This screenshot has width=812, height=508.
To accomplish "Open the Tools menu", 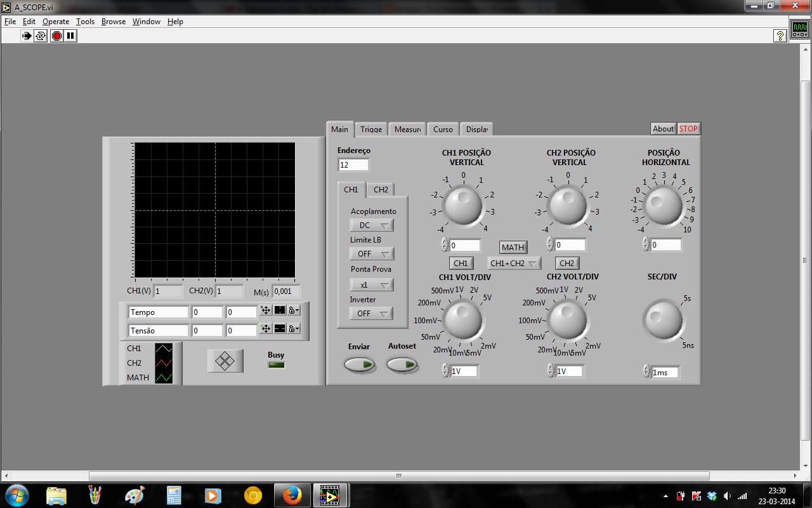I will [x=85, y=22].
